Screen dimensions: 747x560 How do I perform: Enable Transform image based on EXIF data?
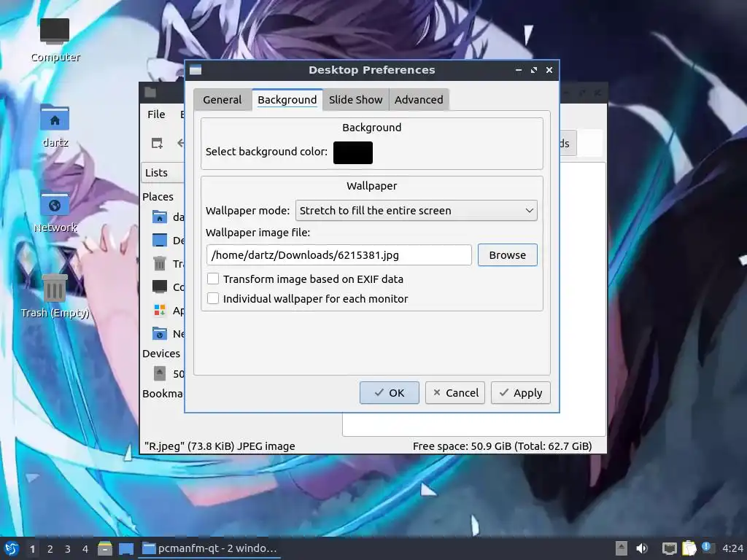(213, 279)
